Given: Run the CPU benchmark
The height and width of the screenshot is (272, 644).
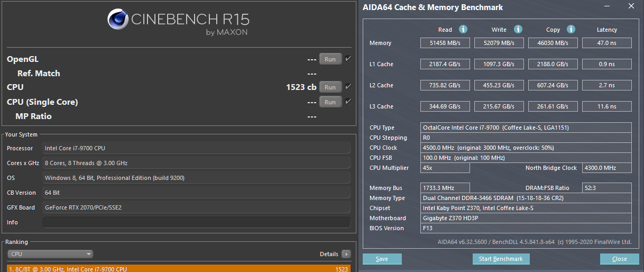Looking at the screenshot, I should pyautogui.click(x=330, y=87).
